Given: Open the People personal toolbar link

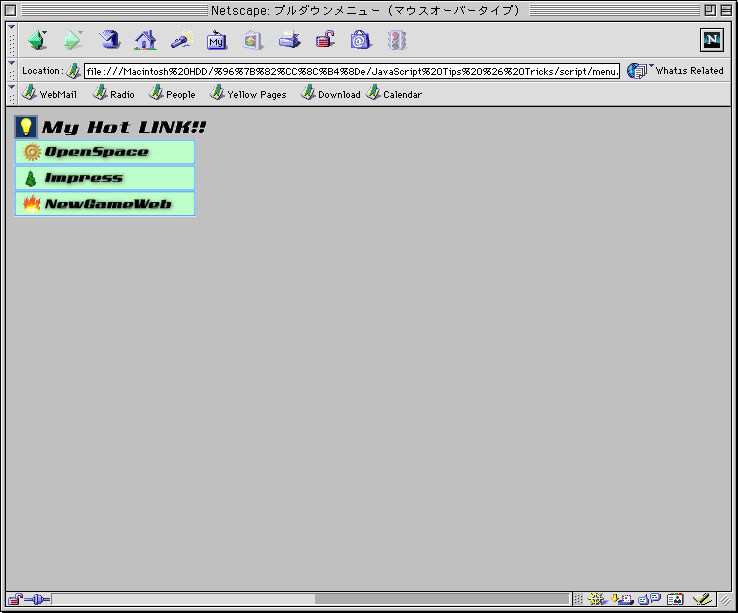Looking at the screenshot, I should pyautogui.click(x=172, y=93).
